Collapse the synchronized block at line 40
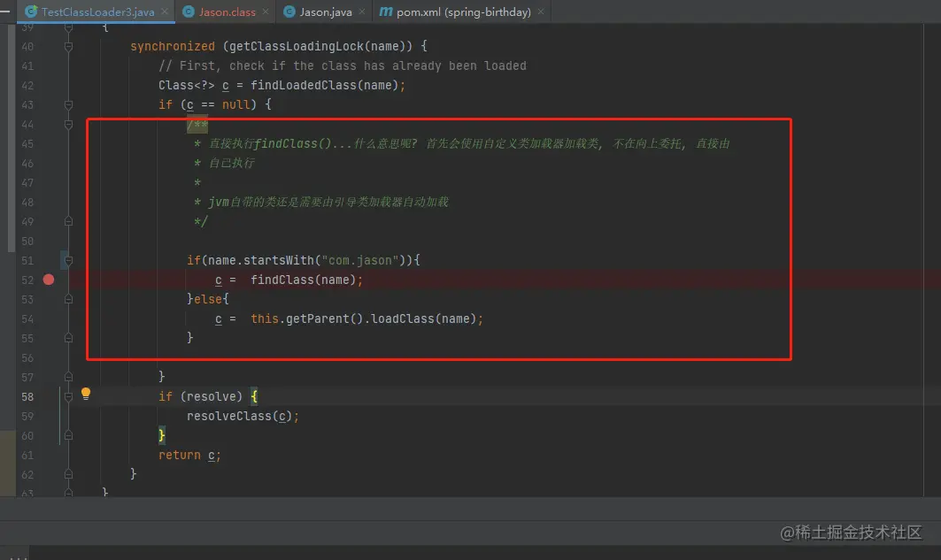This screenshot has width=941, height=560. coord(68,46)
